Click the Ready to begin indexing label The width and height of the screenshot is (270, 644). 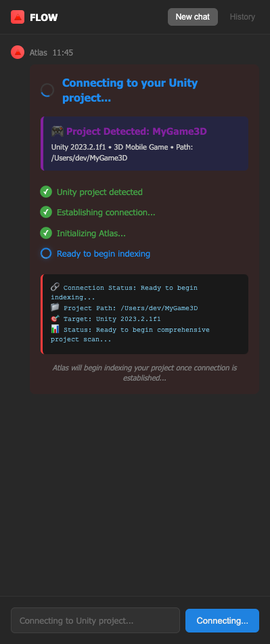click(x=104, y=254)
